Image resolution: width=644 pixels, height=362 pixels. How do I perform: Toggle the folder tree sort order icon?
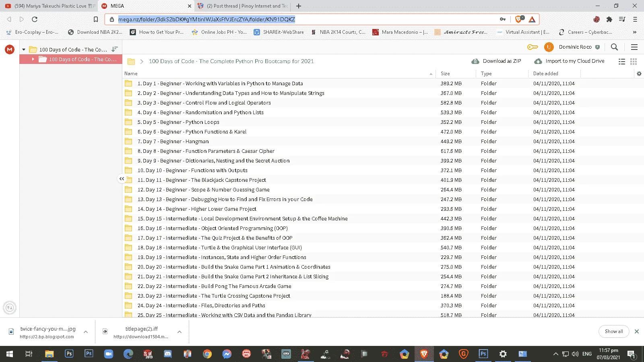(x=115, y=49)
